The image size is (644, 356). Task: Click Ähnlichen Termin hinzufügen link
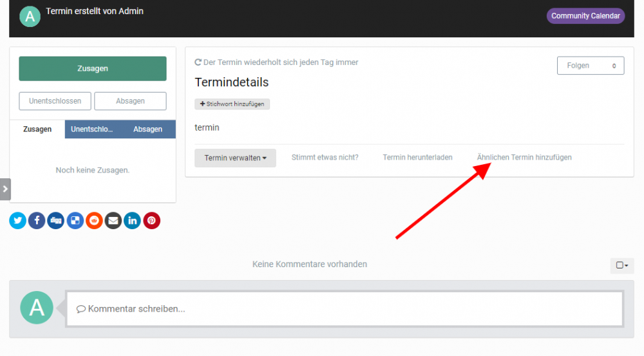tap(524, 158)
